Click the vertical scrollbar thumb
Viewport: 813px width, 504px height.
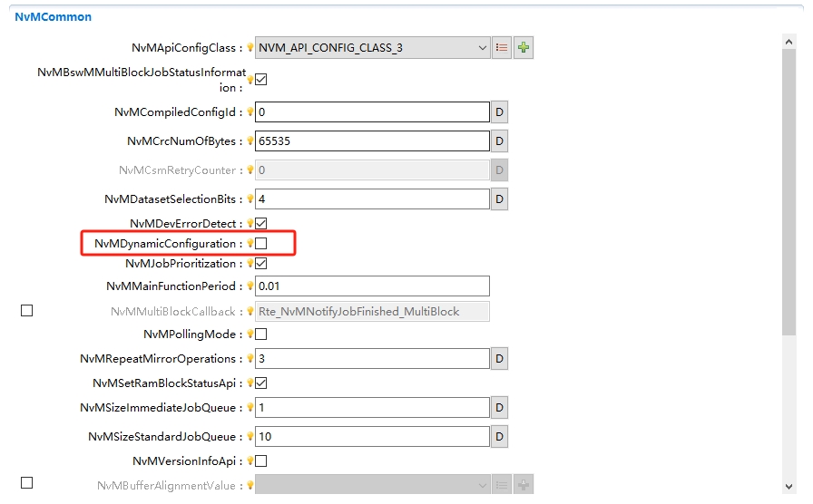coord(789,190)
